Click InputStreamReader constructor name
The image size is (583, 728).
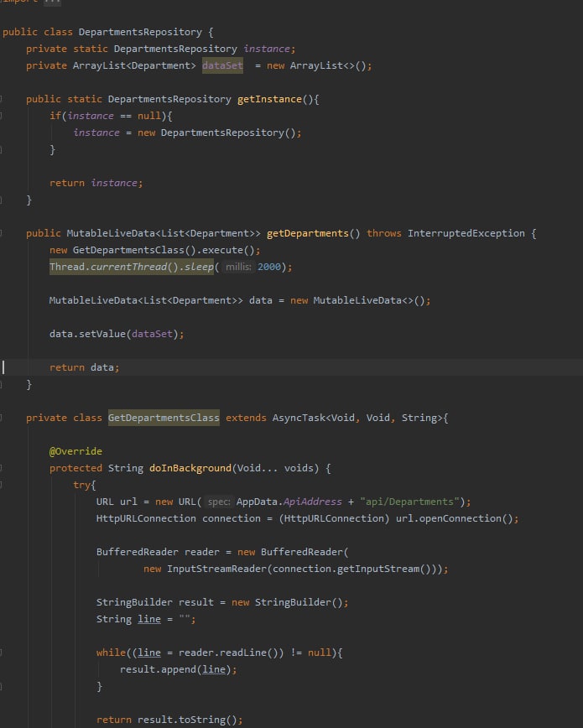[x=216, y=569]
